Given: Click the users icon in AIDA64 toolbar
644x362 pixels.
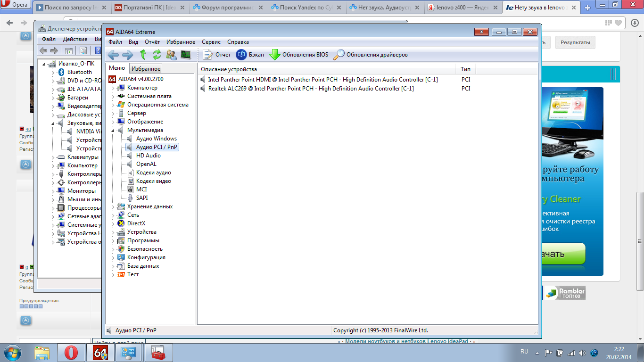Looking at the screenshot, I should click(171, 55).
